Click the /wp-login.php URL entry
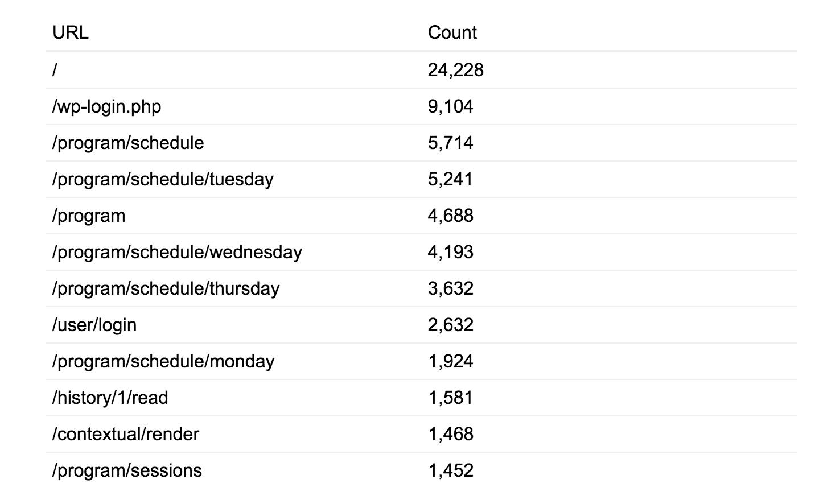This screenshot has width=815, height=504. pyautogui.click(x=106, y=106)
